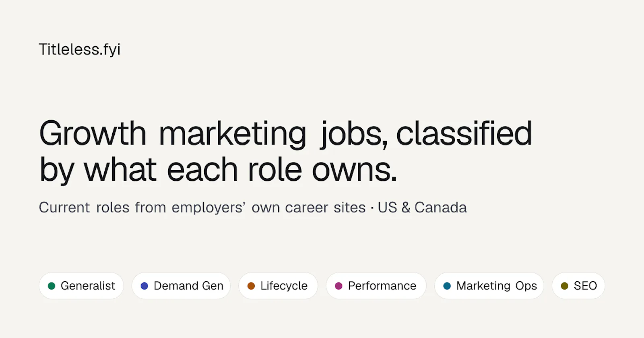
Task: Click the 'US & Canada' text
Action: pos(422,208)
